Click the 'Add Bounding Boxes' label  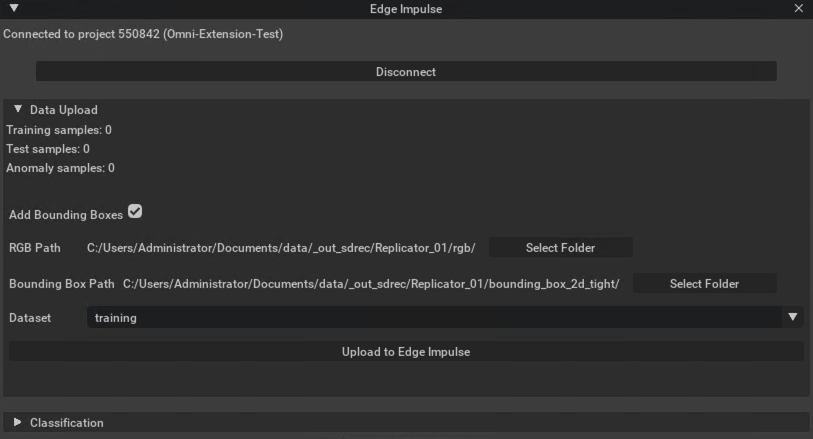click(x=66, y=215)
